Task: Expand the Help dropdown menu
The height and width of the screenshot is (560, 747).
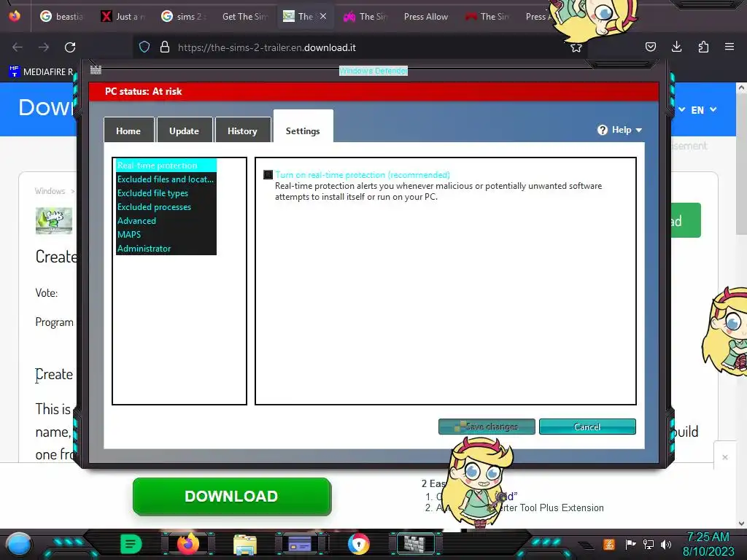Action: [620, 130]
